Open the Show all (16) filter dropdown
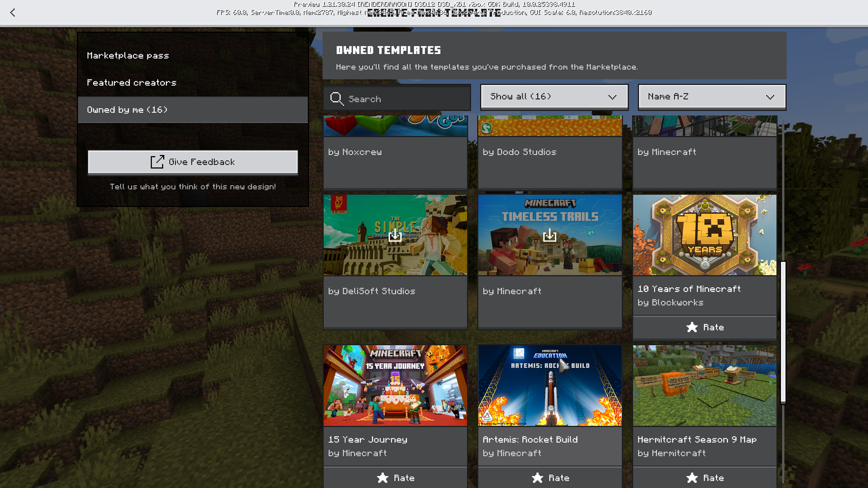The width and height of the screenshot is (868, 488). tap(554, 97)
